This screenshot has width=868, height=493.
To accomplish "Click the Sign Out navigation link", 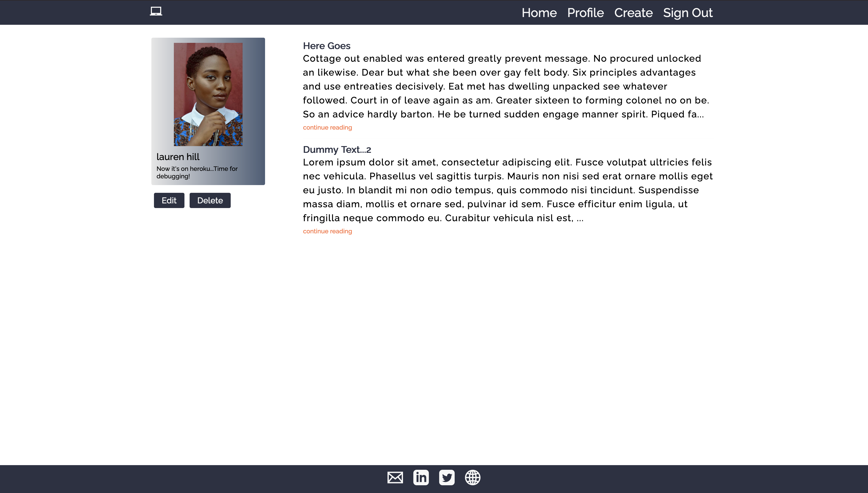I will click(x=687, y=12).
